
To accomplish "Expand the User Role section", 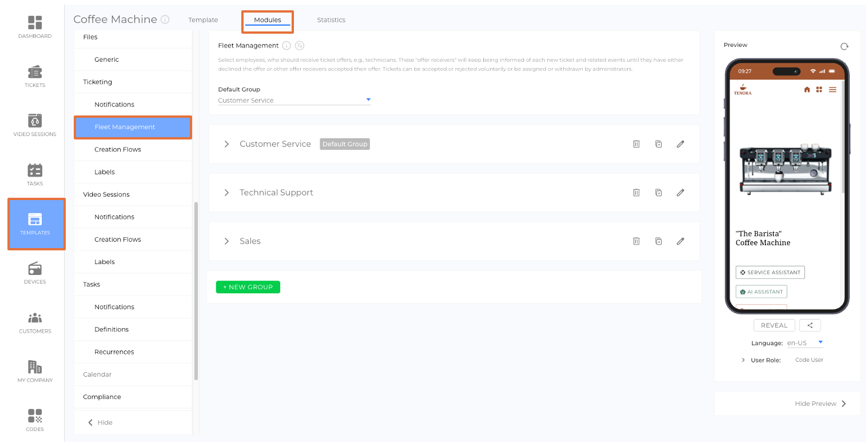I will click(743, 360).
